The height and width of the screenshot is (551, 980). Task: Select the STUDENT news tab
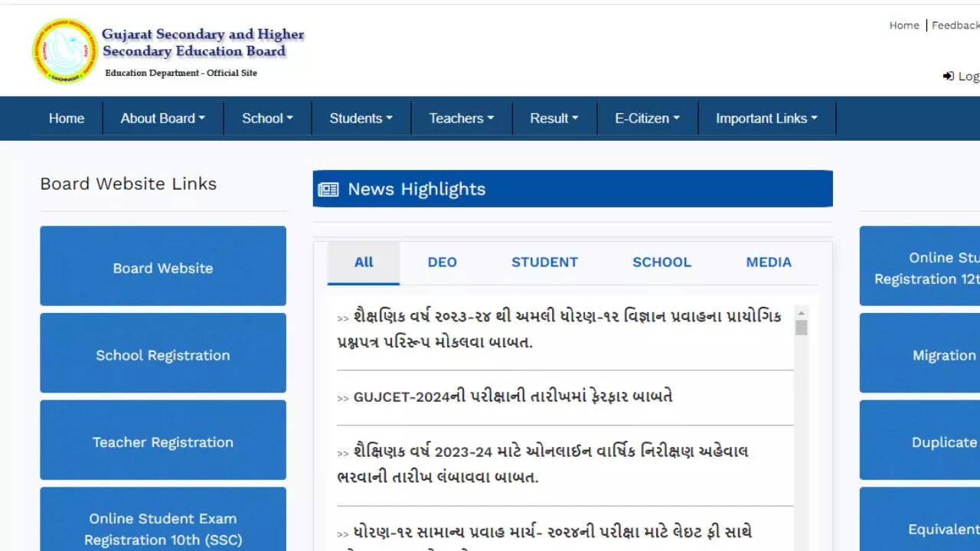(x=544, y=262)
